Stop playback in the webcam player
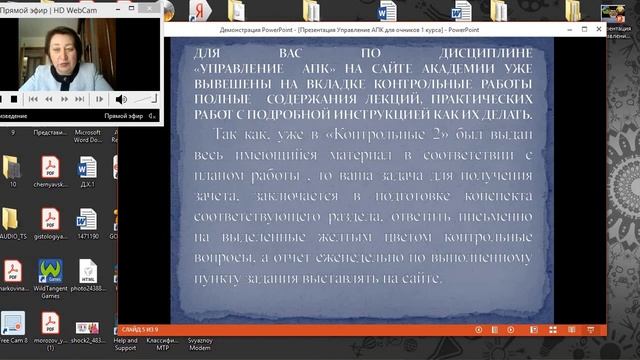The image size is (640, 360). click(14, 99)
